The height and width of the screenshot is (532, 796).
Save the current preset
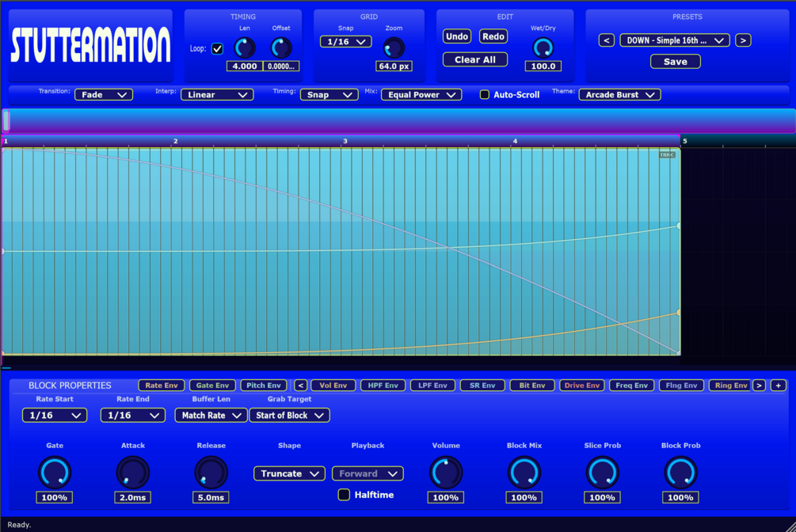click(x=675, y=62)
